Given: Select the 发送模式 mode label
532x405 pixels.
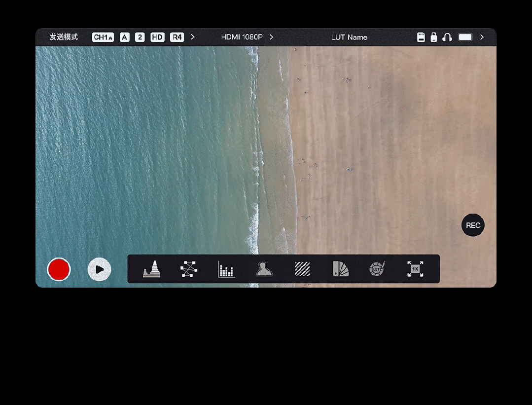Looking at the screenshot, I should (64, 37).
